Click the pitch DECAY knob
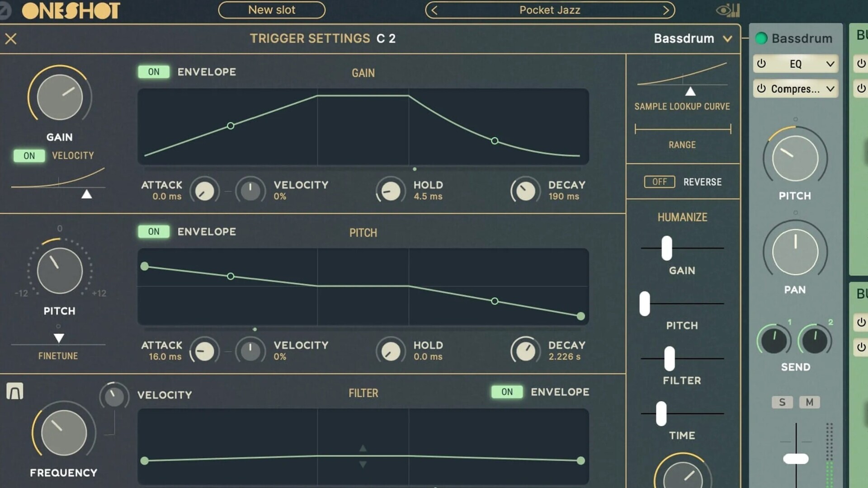Viewport: 868px width, 488px height. [x=525, y=351]
